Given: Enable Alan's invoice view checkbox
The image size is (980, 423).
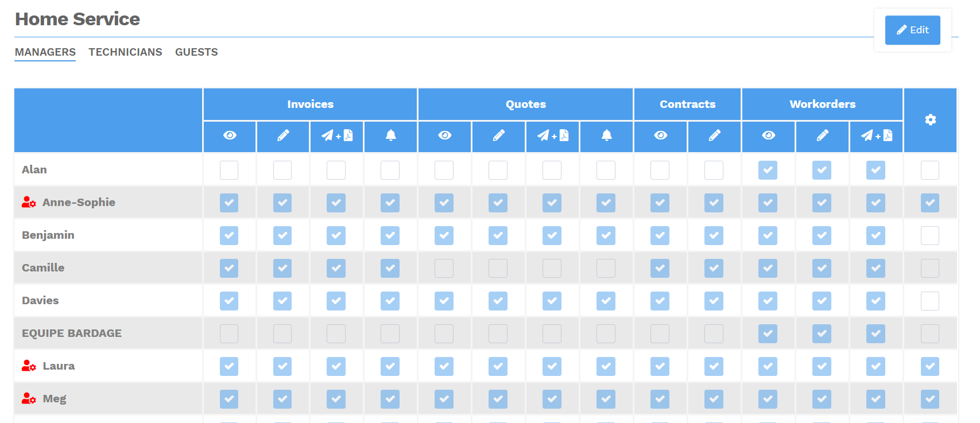Looking at the screenshot, I should (229, 170).
